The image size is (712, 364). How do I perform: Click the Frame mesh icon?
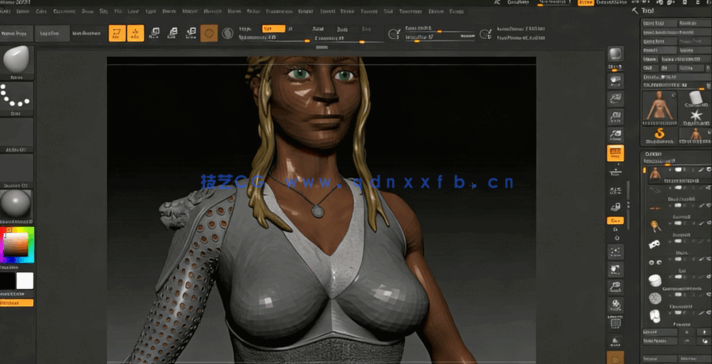pos(615,252)
